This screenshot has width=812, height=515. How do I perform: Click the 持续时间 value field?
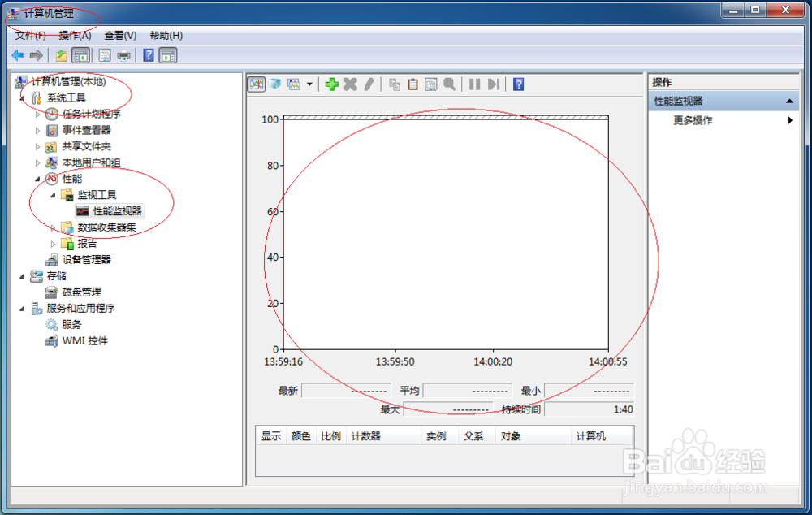click(x=590, y=409)
